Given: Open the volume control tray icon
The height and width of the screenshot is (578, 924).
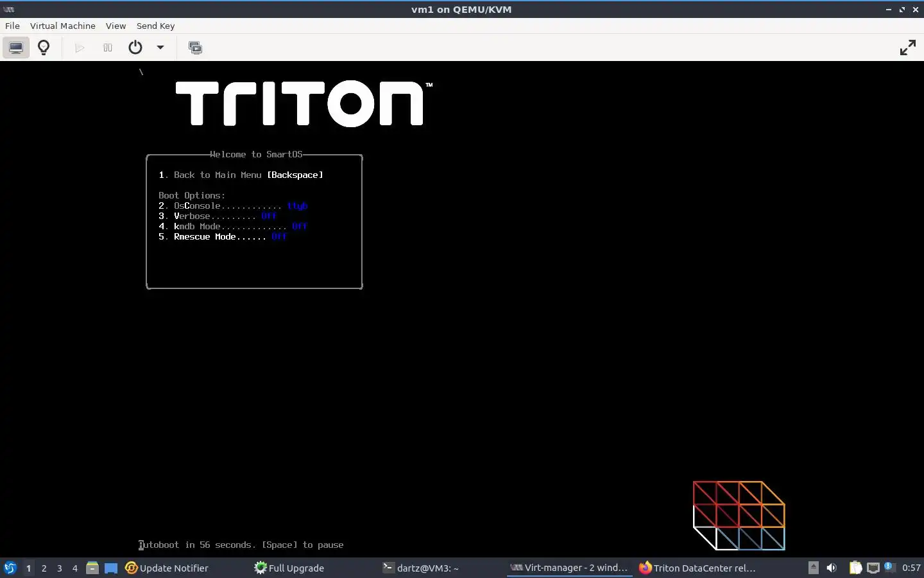Looking at the screenshot, I should pos(832,568).
